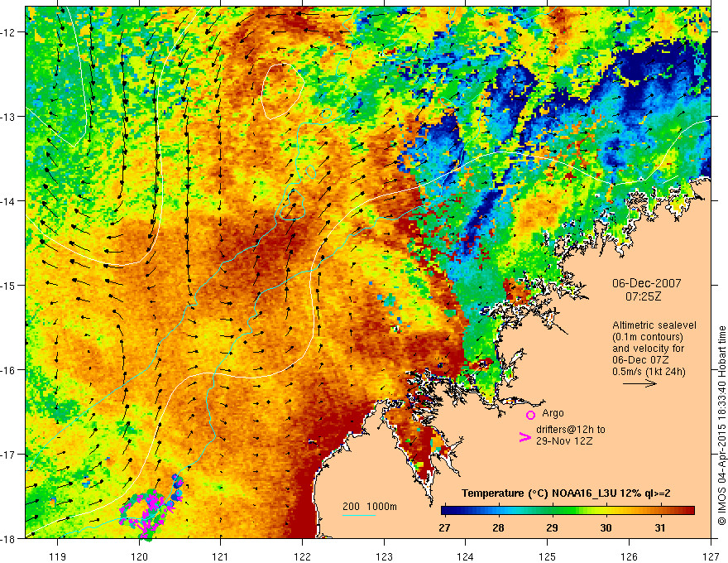Click the colorbar value 30
This screenshot has width=728, height=563.
click(606, 527)
